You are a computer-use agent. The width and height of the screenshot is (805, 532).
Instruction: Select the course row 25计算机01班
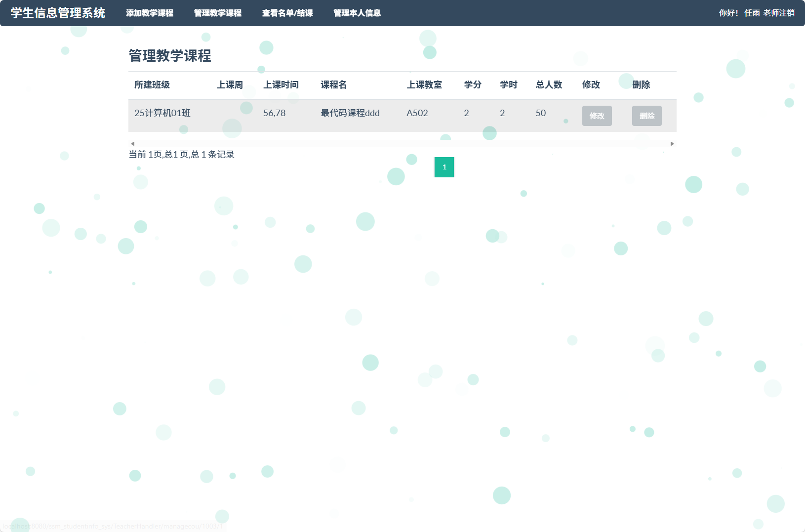163,113
